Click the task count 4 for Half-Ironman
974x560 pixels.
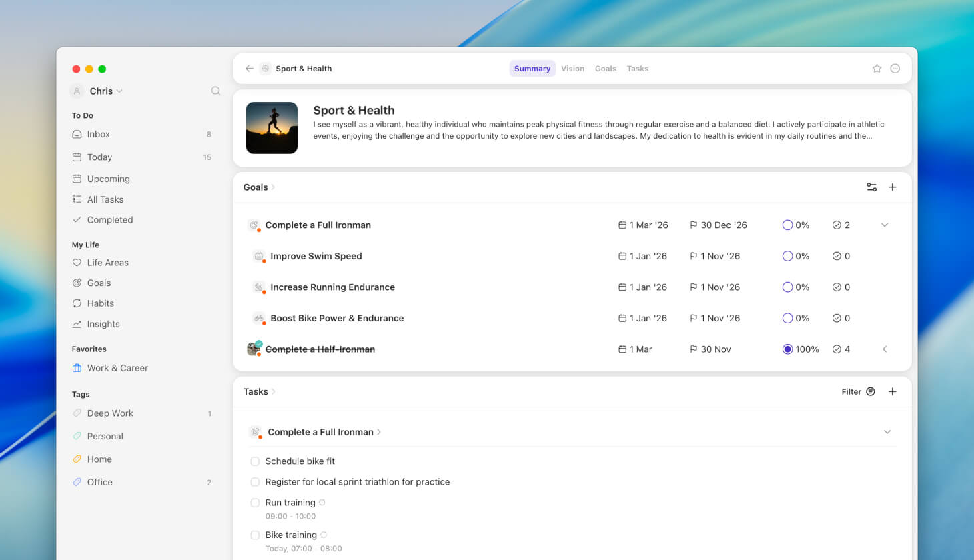841,349
